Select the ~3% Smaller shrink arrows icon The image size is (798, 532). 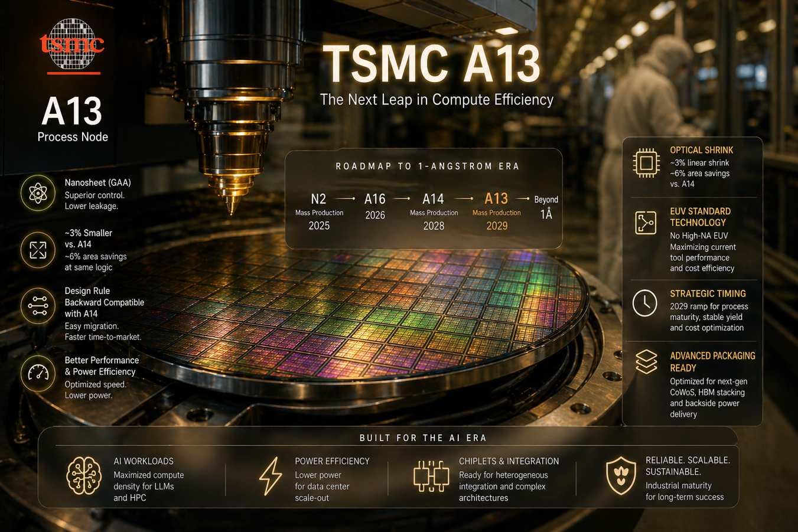pos(38,250)
